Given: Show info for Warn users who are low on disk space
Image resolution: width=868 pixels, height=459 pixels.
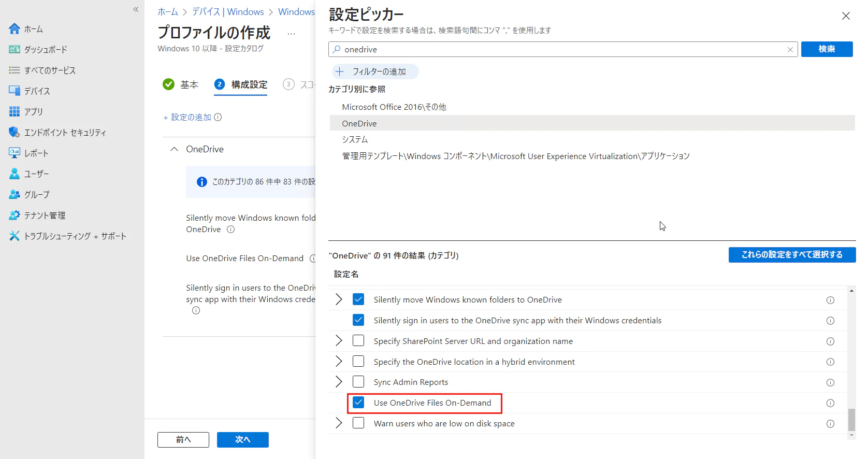Looking at the screenshot, I should [830, 424].
